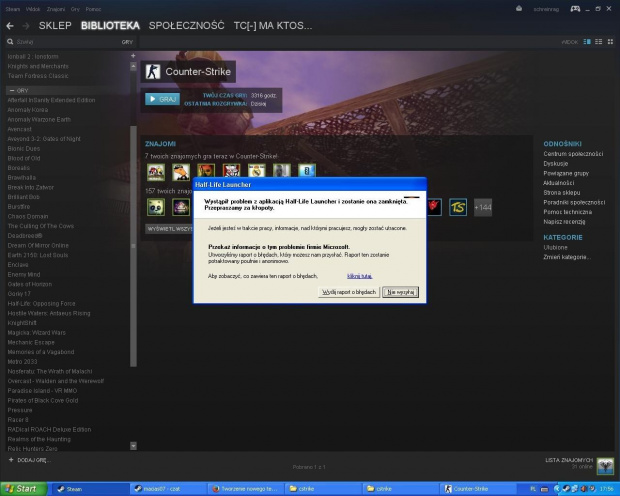Screen dimensions: 620x496
Task: Click the search magnifier icon
Action: (x=10, y=42)
